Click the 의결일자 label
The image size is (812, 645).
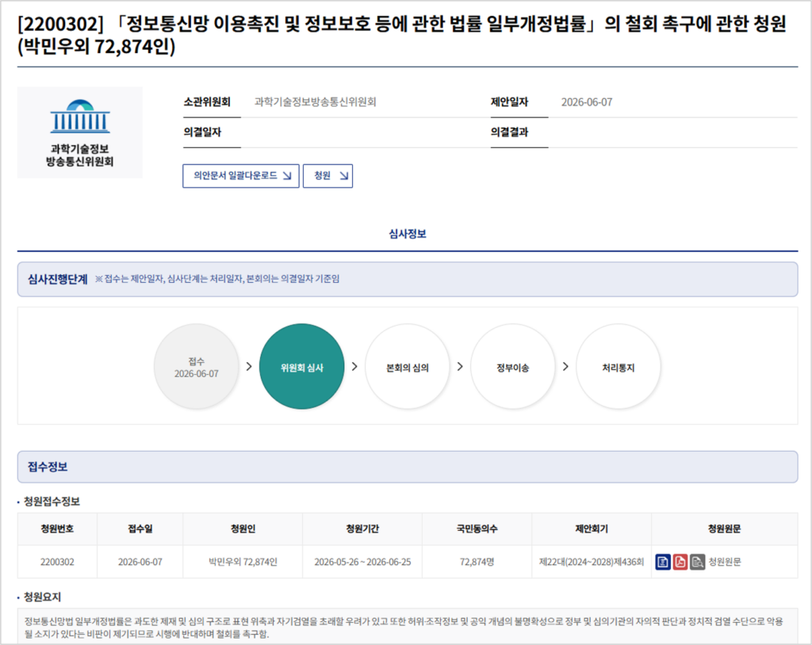coord(202,132)
